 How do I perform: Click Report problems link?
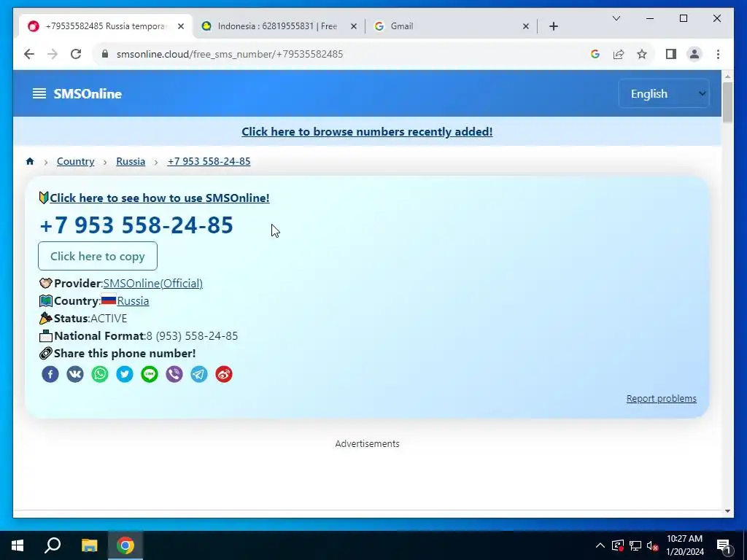(x=661, y=399)
